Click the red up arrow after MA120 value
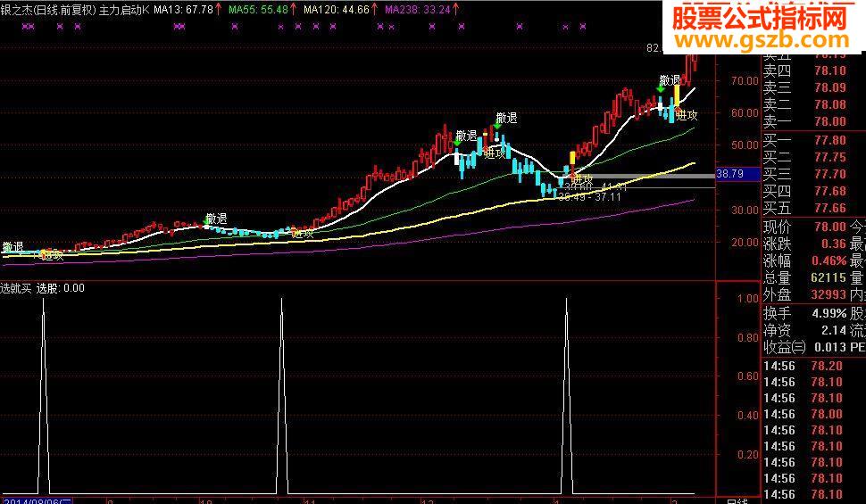 pyautogui.click(x=374, y=10)
